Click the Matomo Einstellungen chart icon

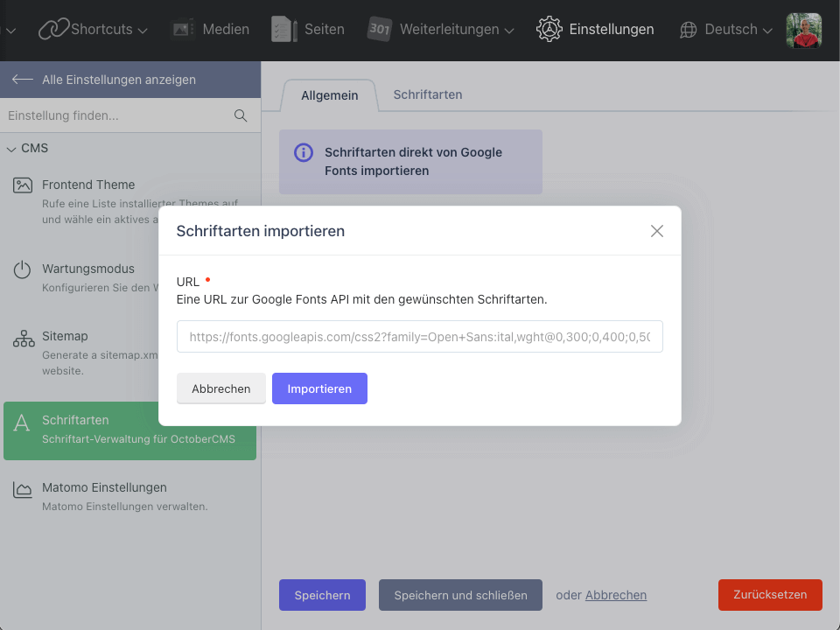23,489
